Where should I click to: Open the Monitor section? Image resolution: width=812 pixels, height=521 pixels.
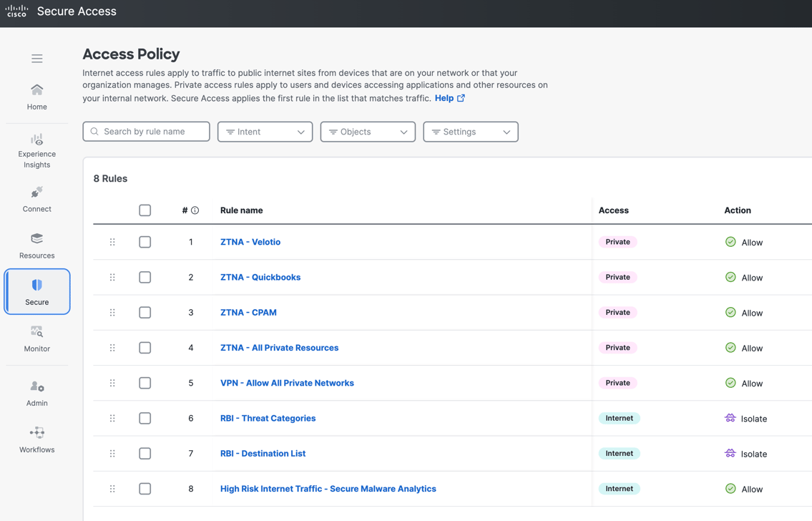[x=36, y=339]
